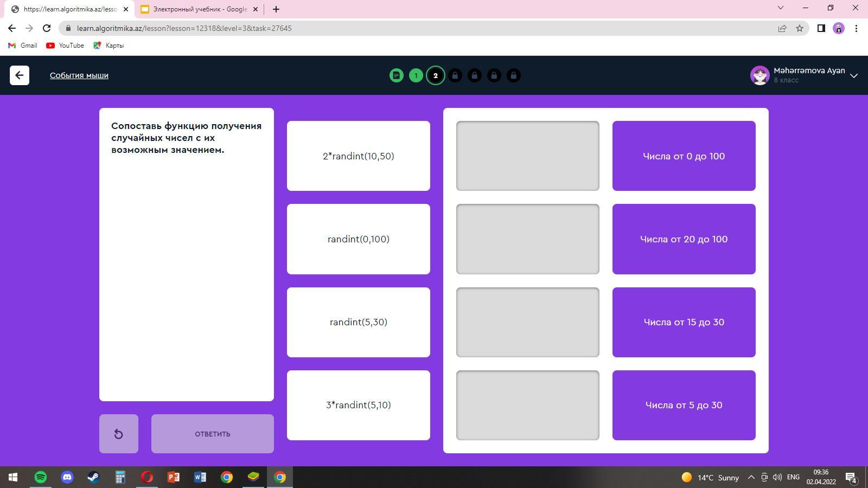This screenshot has height=488, width=868.
Task: Close the Электронный учебник tab
Action: [x=256, y=9]
